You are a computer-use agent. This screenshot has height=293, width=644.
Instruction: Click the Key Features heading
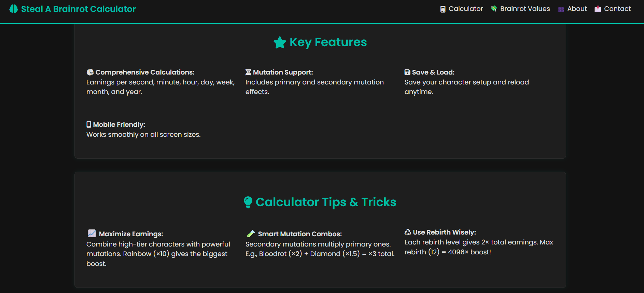(x=328, y=42)
